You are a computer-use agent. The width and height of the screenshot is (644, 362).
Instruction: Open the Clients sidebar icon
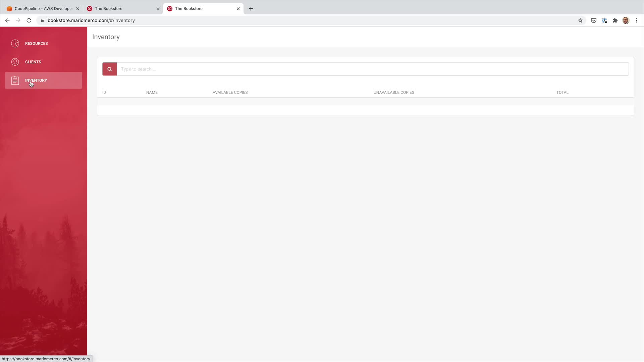click(x=15, y=62)
